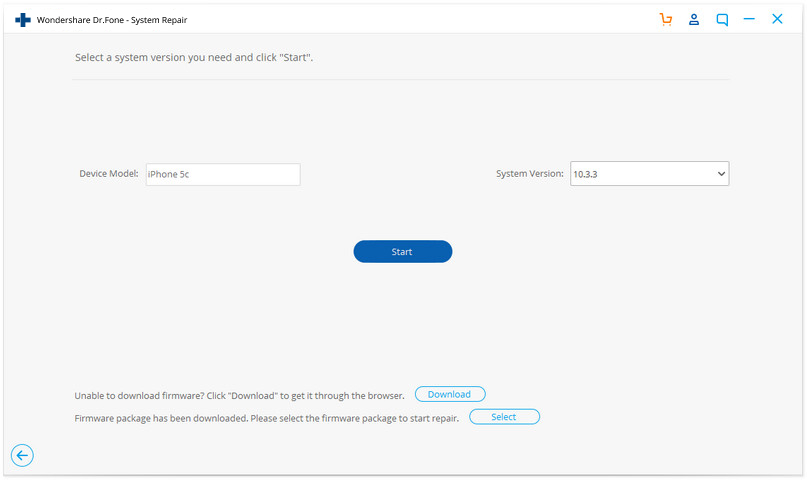Open the shopping cart icon
The height and width of the screenshot is (480, 807).
666,19
